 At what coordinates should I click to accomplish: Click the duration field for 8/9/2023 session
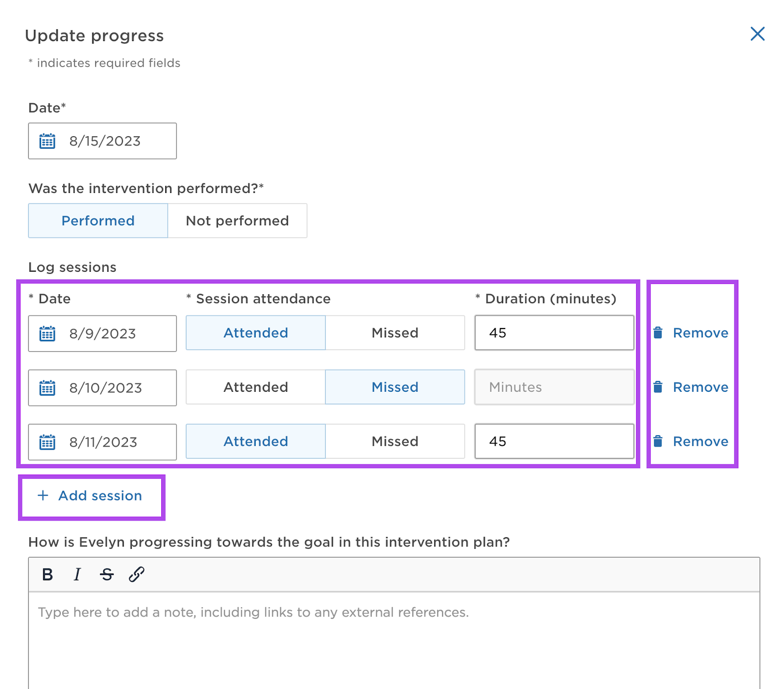coord(554,333)
